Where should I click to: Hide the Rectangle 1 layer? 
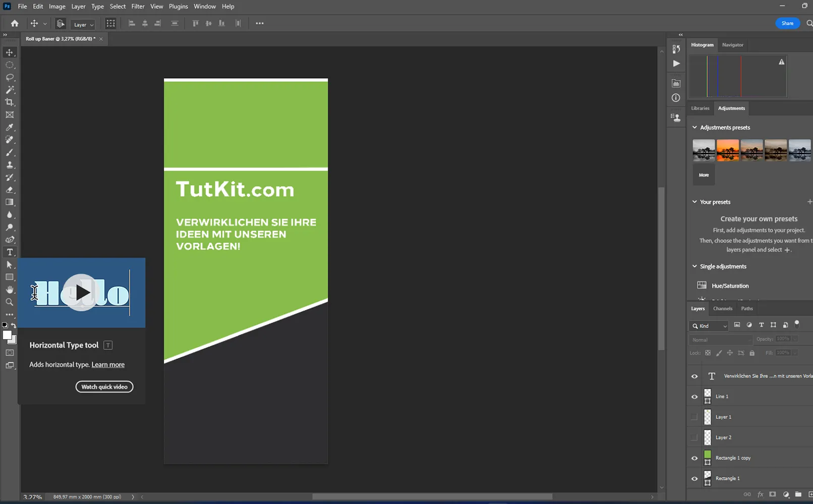[x=694, y=478]
